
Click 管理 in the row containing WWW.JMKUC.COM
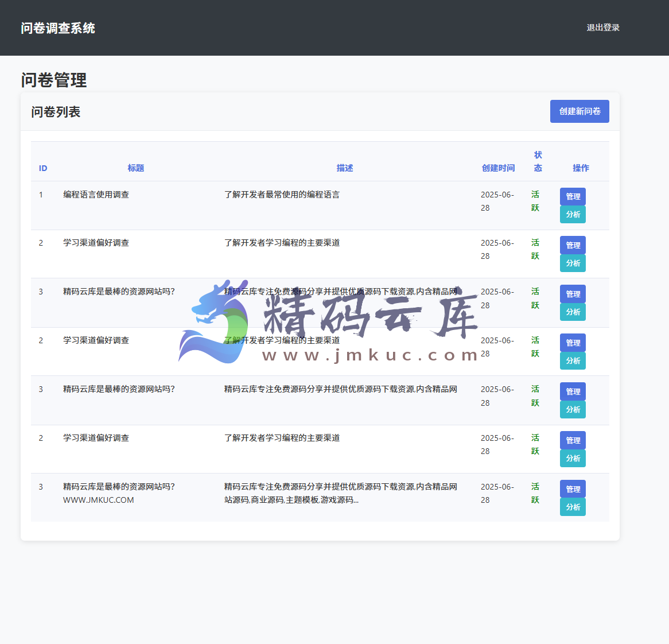click(573, 489)
